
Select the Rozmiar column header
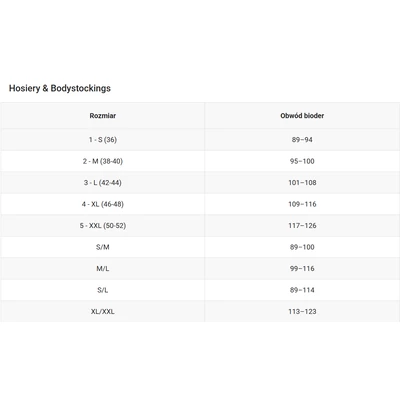click(103, 116)
